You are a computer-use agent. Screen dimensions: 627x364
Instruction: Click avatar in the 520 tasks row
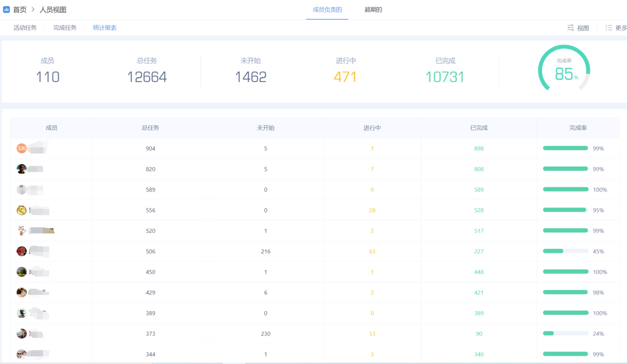tap(21, 230)
